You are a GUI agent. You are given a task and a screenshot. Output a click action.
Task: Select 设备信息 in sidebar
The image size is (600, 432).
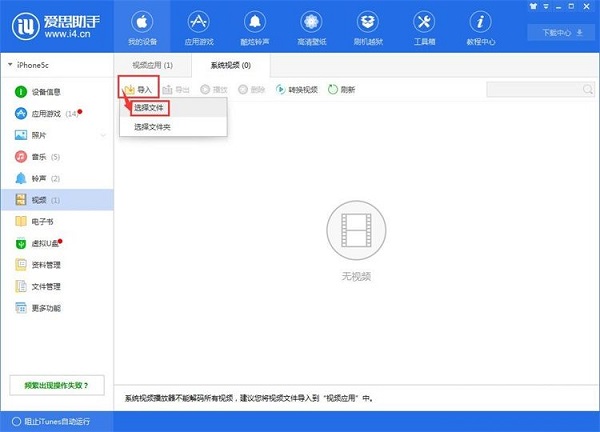click(x=57, y=92)
